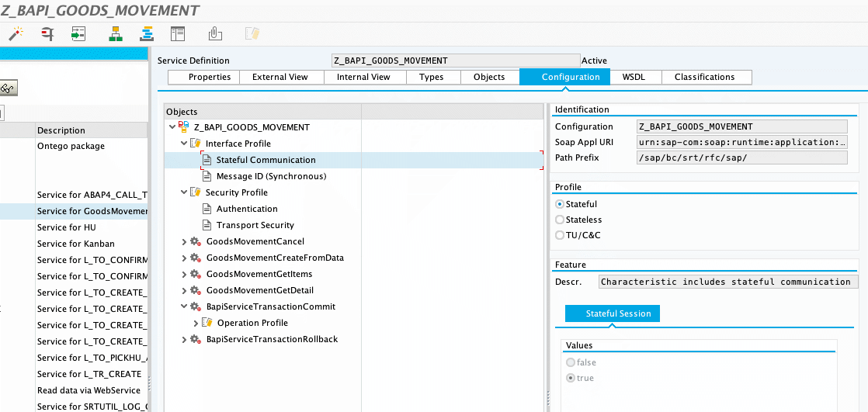Click the paperclip attachment icon
868x412 pixels.
[216, 33]
